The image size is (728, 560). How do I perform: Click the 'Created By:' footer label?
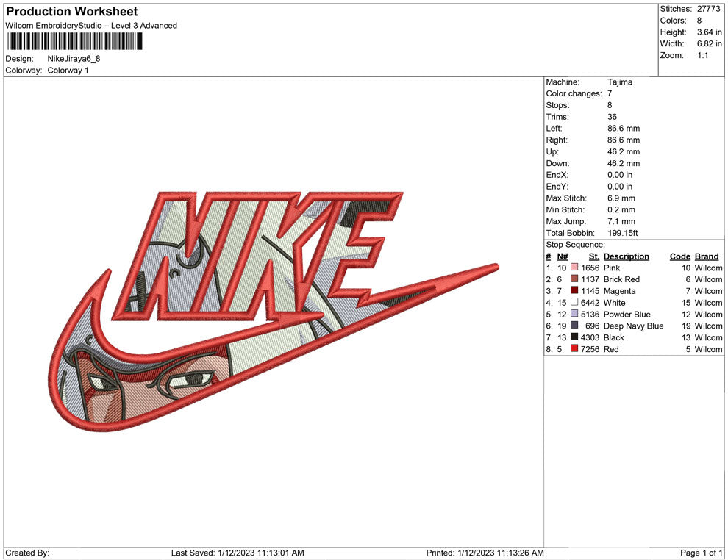(x=27, y=552)
